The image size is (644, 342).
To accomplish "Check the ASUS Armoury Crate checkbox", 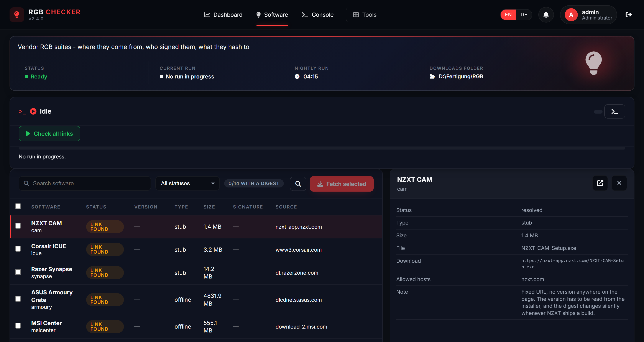I will (18, 299).
